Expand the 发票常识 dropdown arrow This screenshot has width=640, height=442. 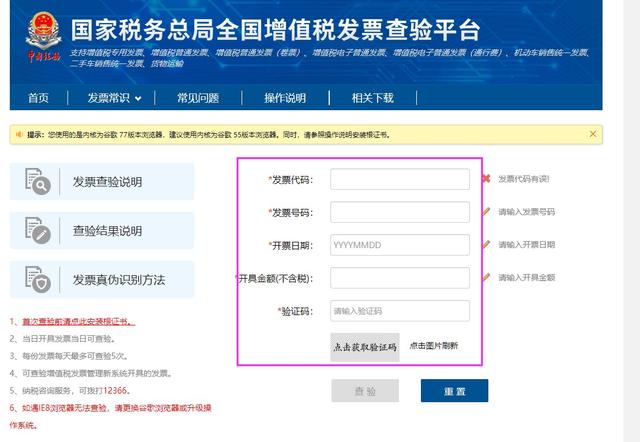pos(138,99)
